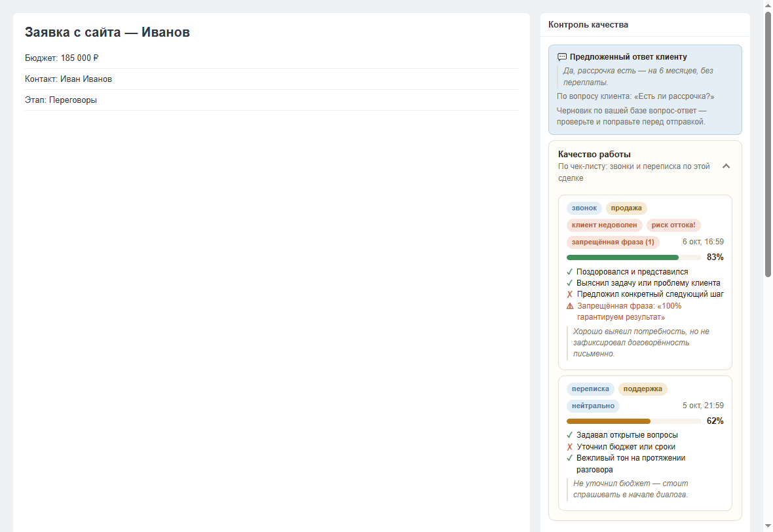The width and height of the screenshot is (773, 532).
Task: Click the Качество работы heading
Action: click(x=595, y=155)
